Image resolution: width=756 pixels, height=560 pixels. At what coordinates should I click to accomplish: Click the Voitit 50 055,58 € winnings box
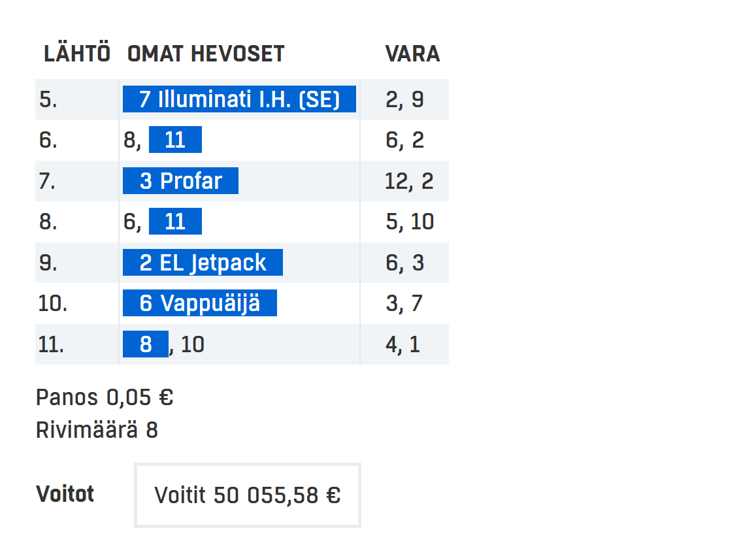248,495
